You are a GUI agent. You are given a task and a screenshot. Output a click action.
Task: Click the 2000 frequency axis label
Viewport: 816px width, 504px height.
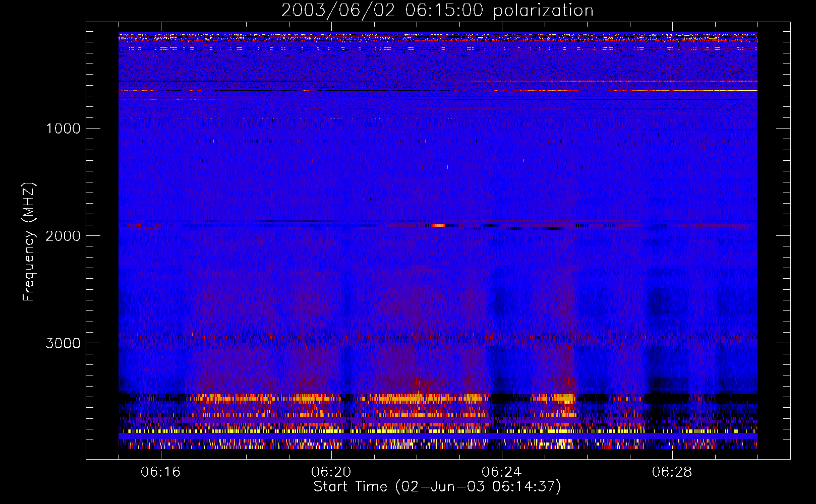(x=63, y=236)
